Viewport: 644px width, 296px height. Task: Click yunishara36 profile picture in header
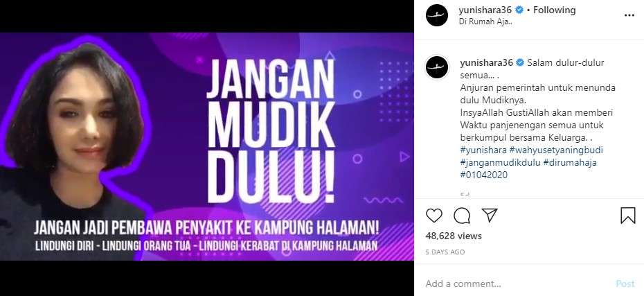tap(436, 16)
